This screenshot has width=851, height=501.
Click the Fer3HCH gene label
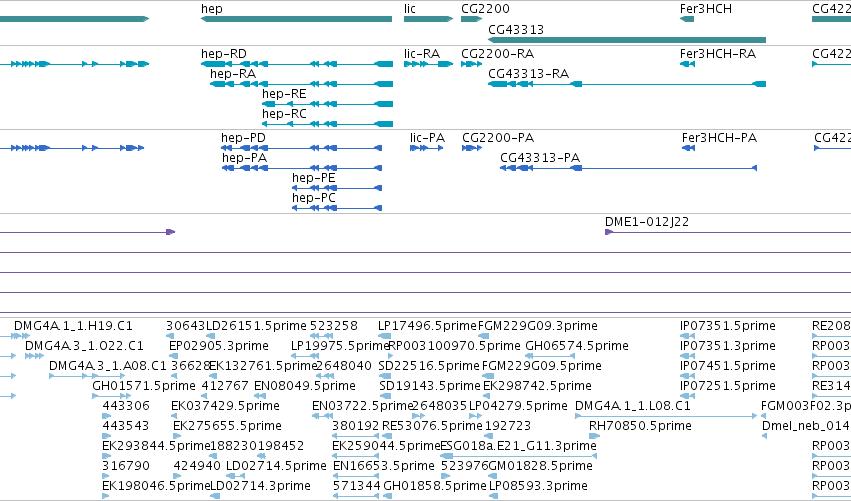tap(706, 9)
